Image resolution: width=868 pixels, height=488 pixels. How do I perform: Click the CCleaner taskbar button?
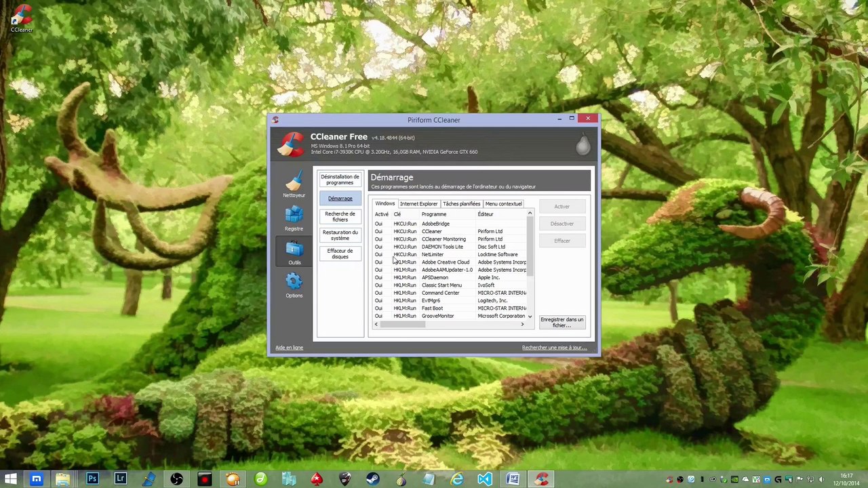[x=541, y=480]
